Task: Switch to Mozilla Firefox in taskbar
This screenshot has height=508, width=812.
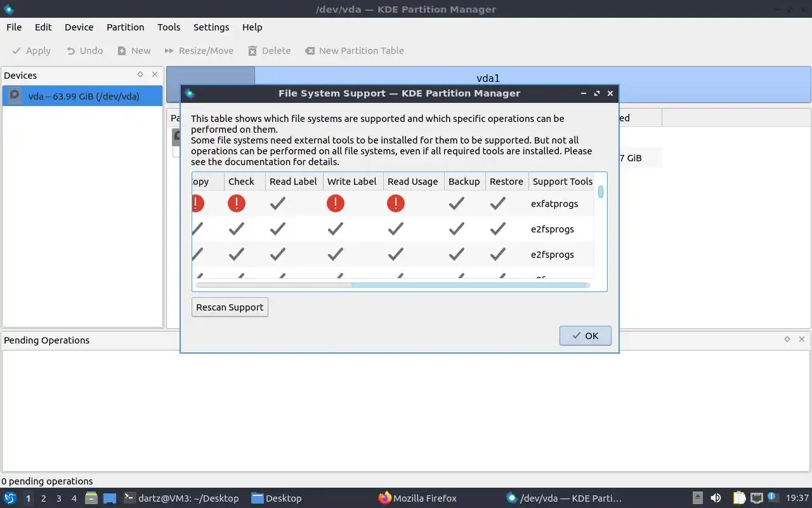Action: 417,498
